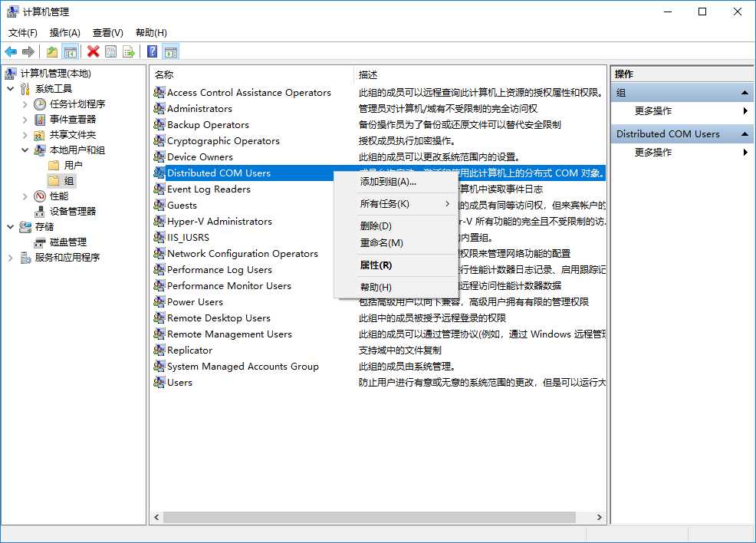This screenshot has width=756, height=543.
Task: Open the 查看(V) menu
Action: (107, 33)
